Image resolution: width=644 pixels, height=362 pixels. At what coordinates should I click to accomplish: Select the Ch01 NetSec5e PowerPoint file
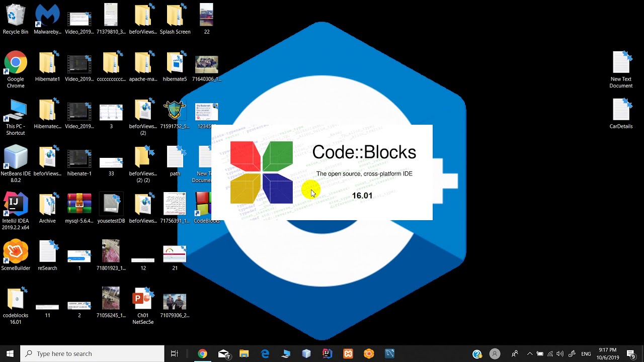(x=143, y=306)
